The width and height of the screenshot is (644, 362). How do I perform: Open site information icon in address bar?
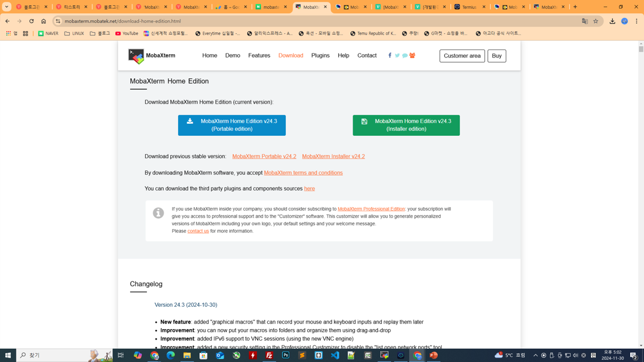(58, 21)
